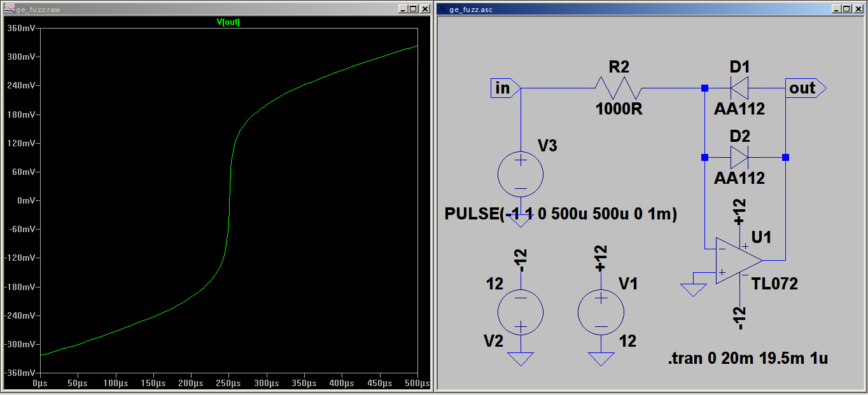Click the V2 reference label
The width and height of the screenshot is (868, 395).
click(x=493, y=342)
